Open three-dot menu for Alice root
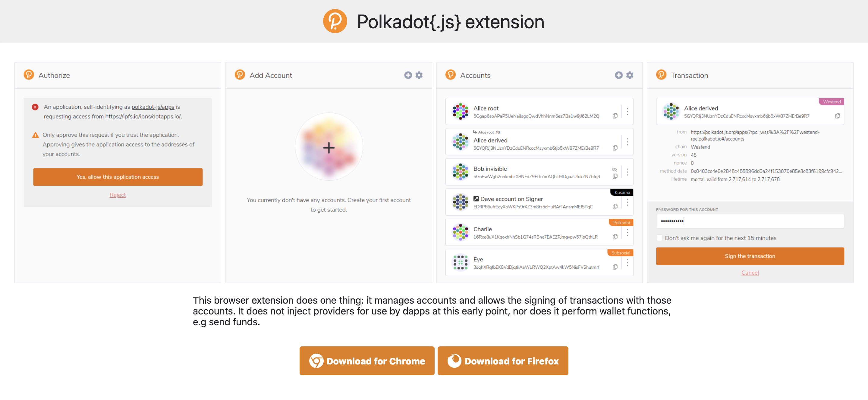This screenshot has height=400, width=868. tap(627, 112)
